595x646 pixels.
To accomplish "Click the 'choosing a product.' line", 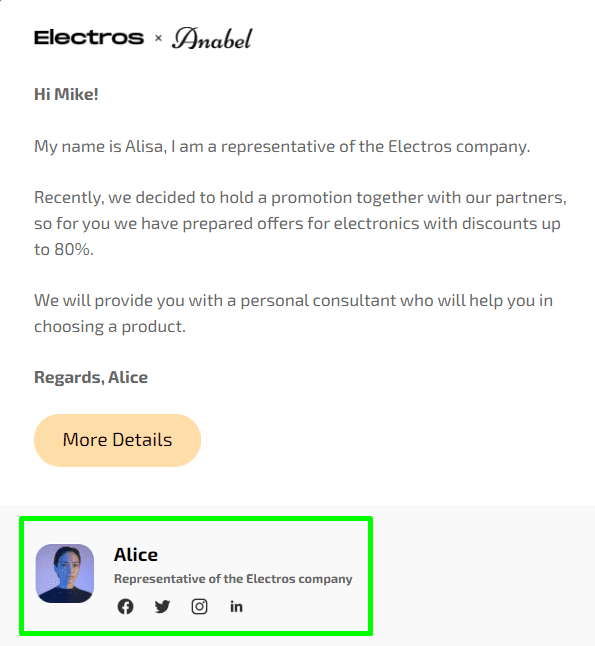I will coord(110,327).
